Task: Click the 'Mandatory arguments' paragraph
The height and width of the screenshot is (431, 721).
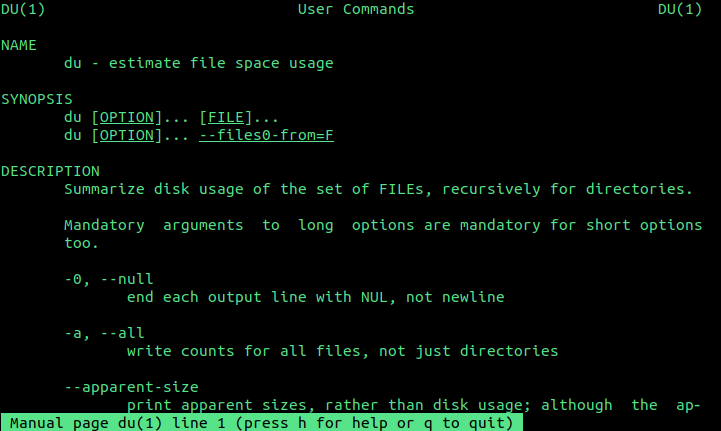Action: pyautogui.click(x=383, y=234)
